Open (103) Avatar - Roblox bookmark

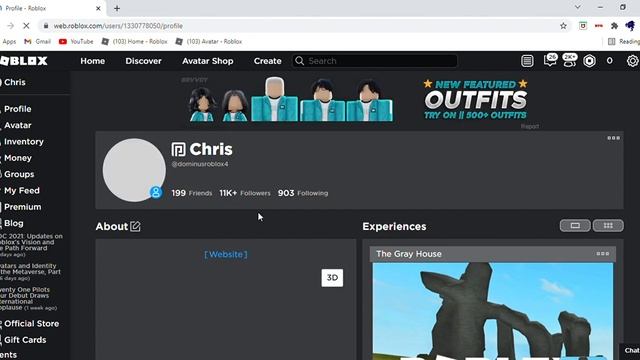coord(209,41)
